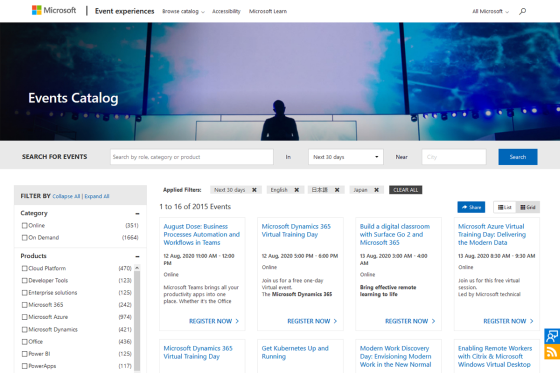Open the Microsoft Learn nav item
The width and height of the screenshot is (560, 373).
[x=268, y=11]
